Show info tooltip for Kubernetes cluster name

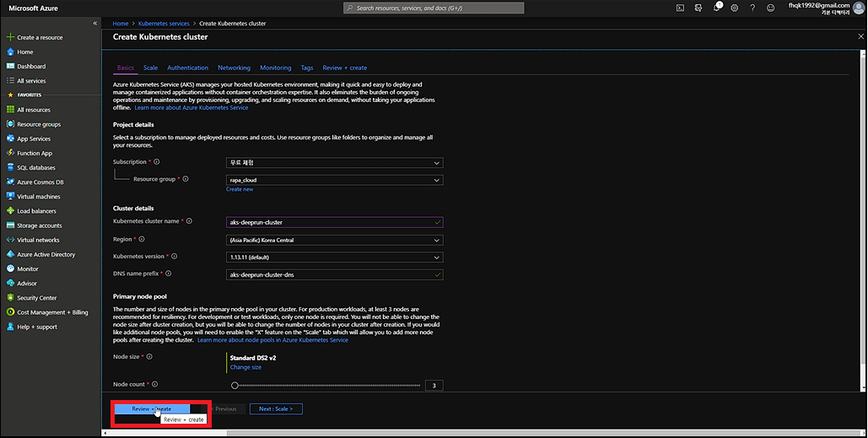pyautogui.click(x=189, y=221)
